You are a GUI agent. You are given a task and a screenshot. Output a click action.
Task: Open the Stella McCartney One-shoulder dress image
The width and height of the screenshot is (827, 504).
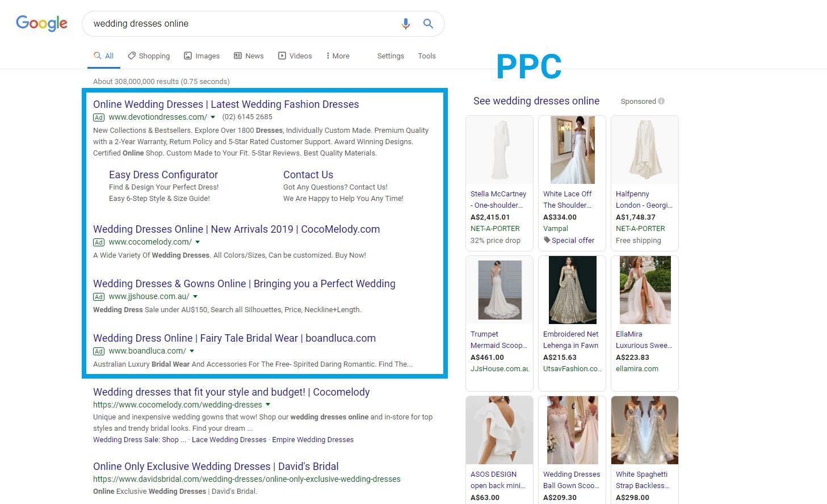click(x=499, y=150)
